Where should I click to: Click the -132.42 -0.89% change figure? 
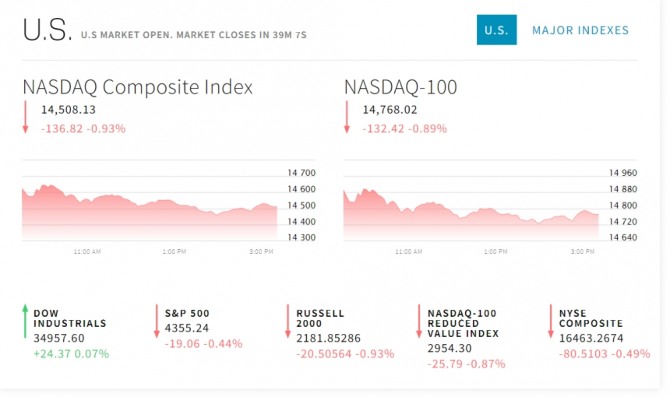click(405, 129)
